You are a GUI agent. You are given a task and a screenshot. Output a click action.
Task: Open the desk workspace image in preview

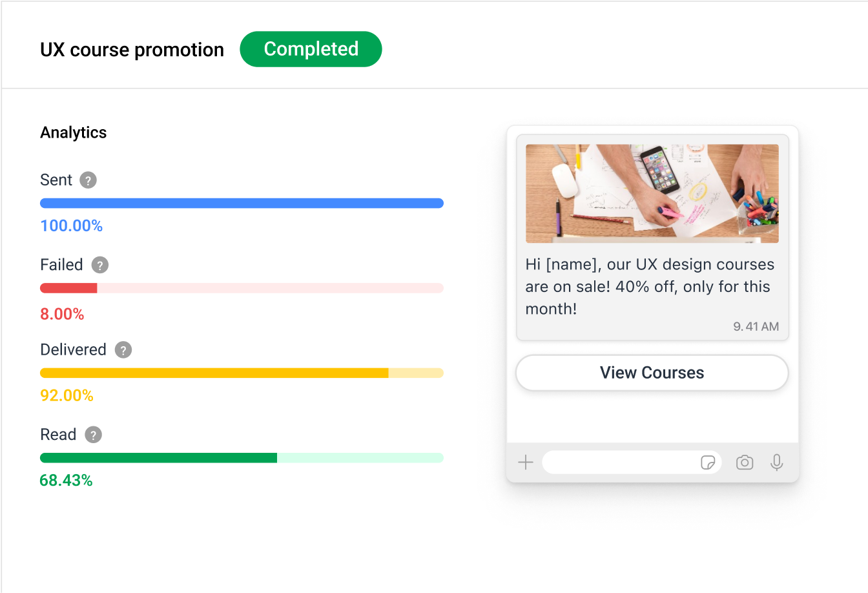click(652, 193)
